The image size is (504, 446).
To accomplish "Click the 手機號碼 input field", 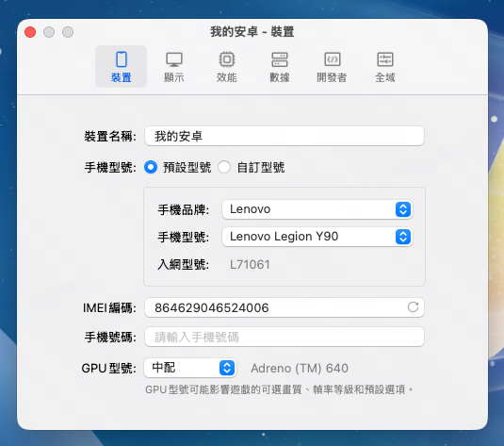I will [285, 337].
